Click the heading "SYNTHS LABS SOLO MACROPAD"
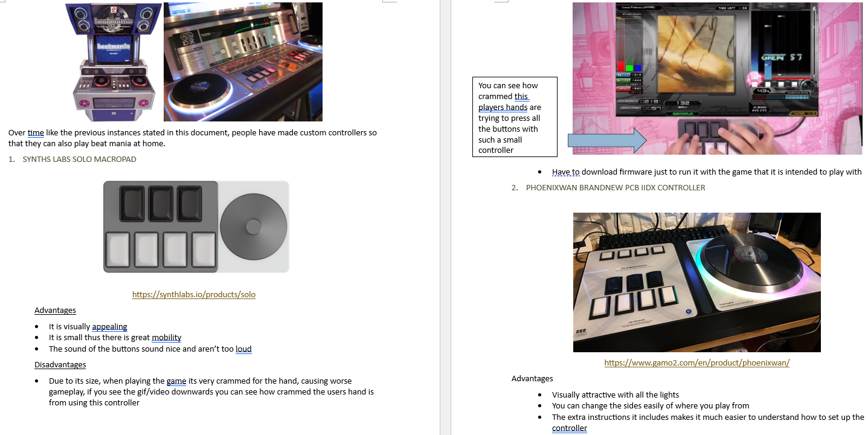 coord(79,159)
